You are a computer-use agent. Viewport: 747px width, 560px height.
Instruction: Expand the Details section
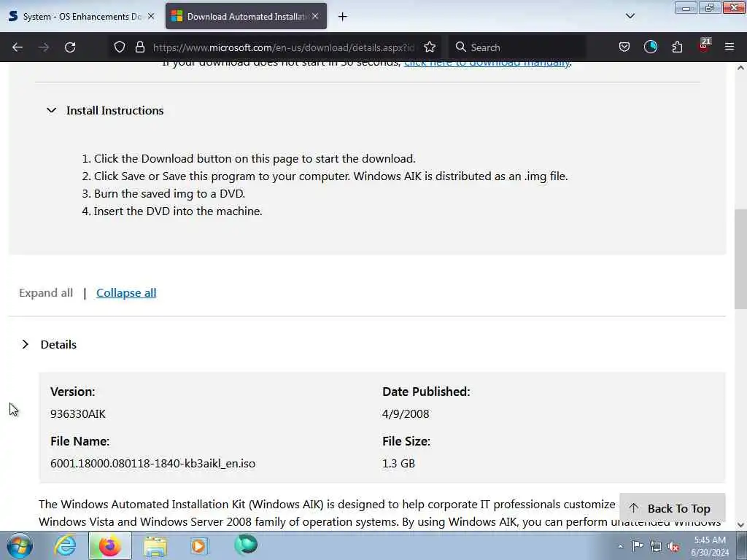click(x=49, y=344)
